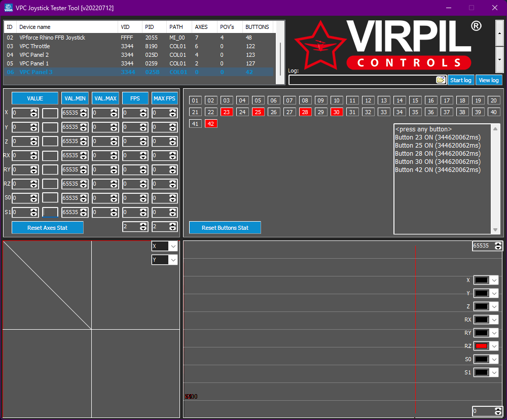This screenshot has width=507, height=420.
Task: Click the VPC Joystick Tester app icon in title bar
Action: [9, 8]
